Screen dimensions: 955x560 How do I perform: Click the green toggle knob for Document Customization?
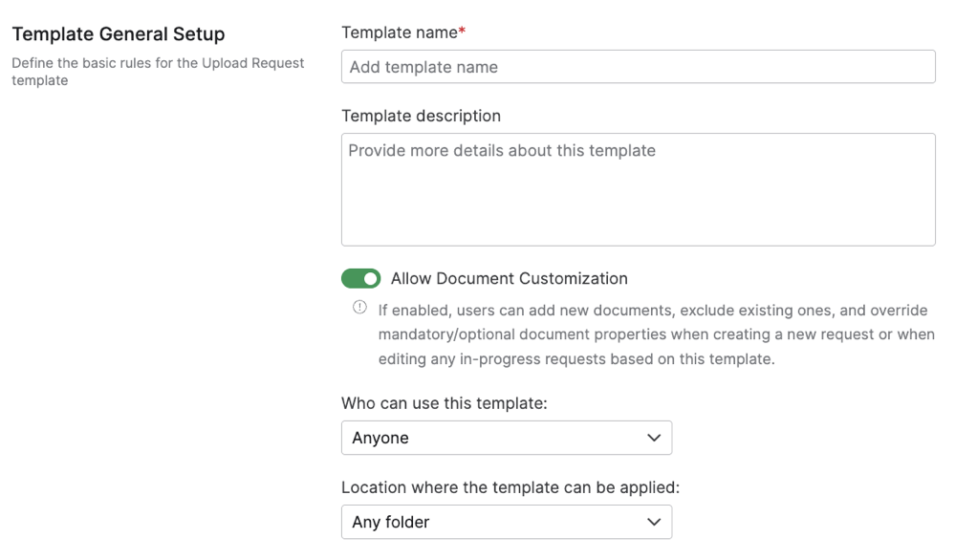point(371,278)
